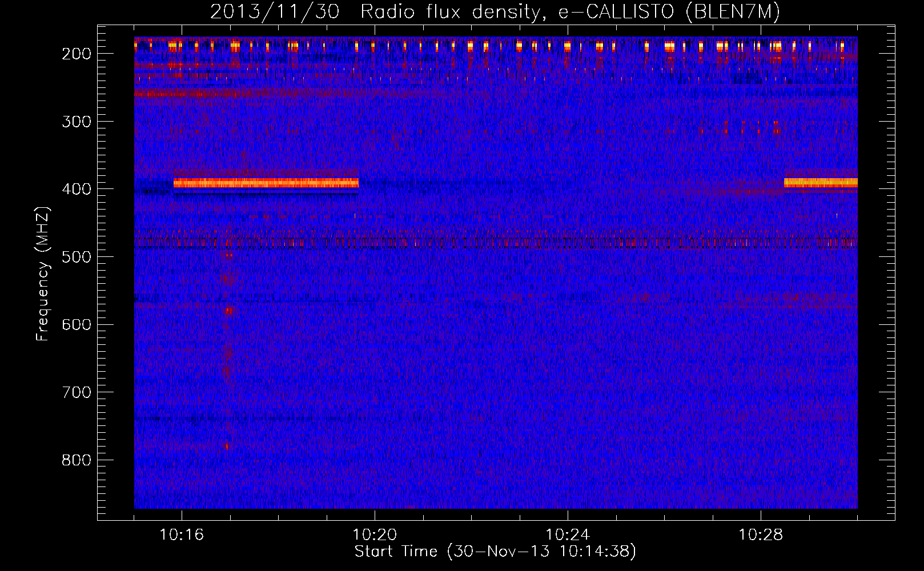Click the 10:28 time tick label
Image resolution: width=924 pixels, height=571 pixels.
761,535
